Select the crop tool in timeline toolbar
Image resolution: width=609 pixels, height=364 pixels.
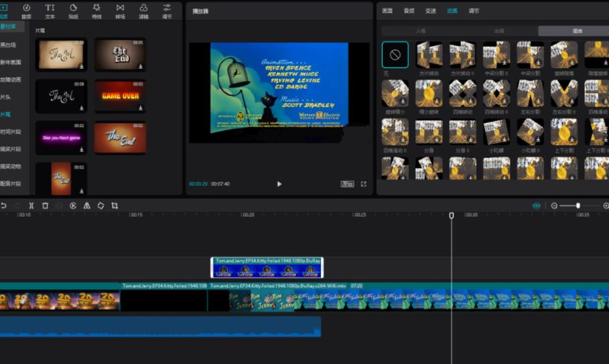coord(115,205)
